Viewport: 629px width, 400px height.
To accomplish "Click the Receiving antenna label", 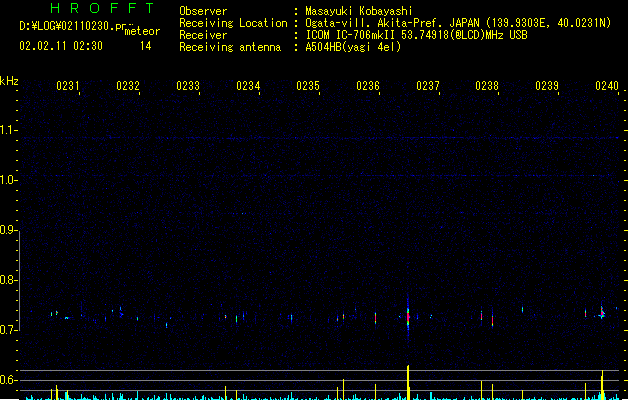I will (230, 47).
